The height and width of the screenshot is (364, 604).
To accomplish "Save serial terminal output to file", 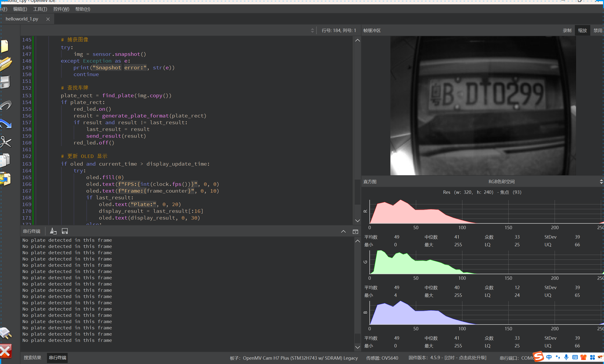I will (x=65, y=231).
